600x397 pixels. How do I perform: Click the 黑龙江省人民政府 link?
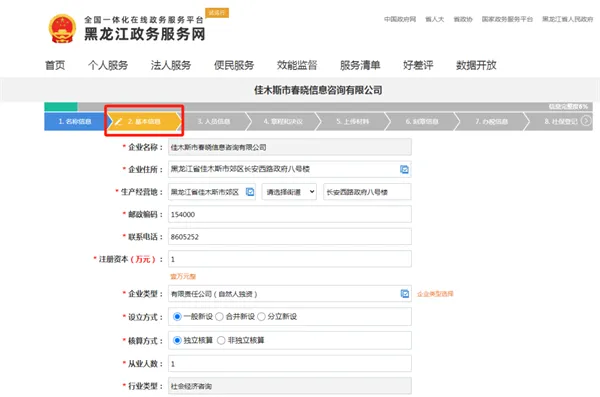(x=567, y=19)
